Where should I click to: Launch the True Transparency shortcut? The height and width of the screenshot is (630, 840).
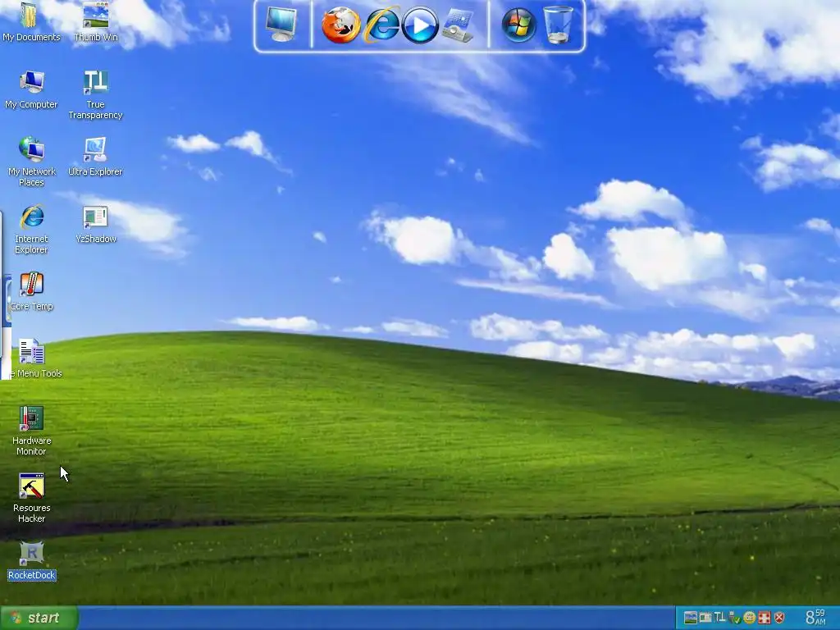coord(95,94)
